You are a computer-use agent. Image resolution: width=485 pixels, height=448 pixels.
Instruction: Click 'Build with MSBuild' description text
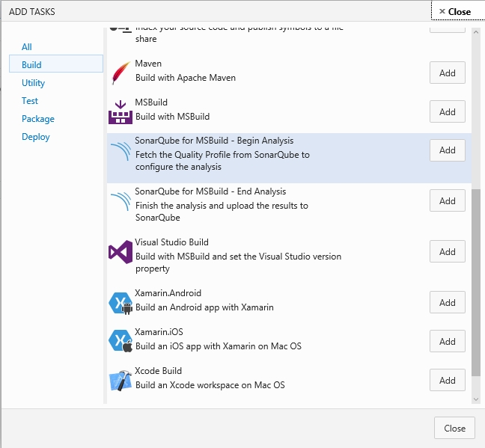[173, 117]
